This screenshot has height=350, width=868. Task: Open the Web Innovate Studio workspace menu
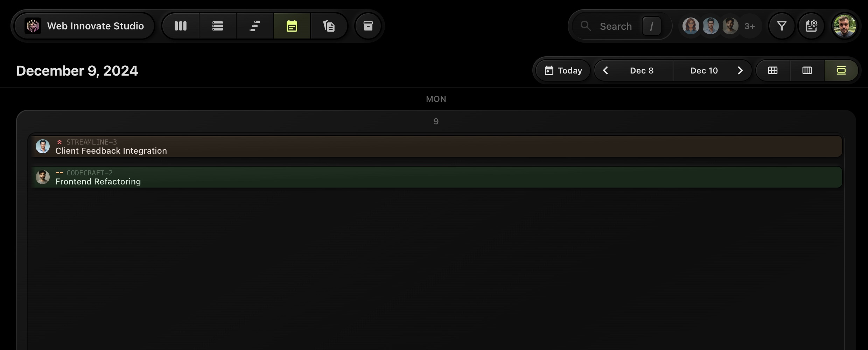pyautogui.click(x=84, y=26)
